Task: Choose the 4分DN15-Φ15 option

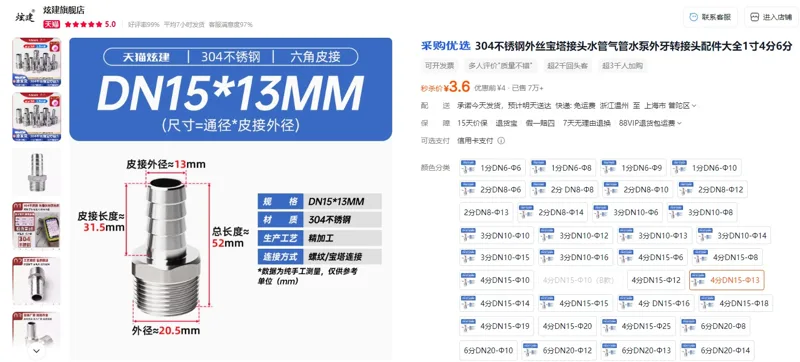Action: coord(575,303)
